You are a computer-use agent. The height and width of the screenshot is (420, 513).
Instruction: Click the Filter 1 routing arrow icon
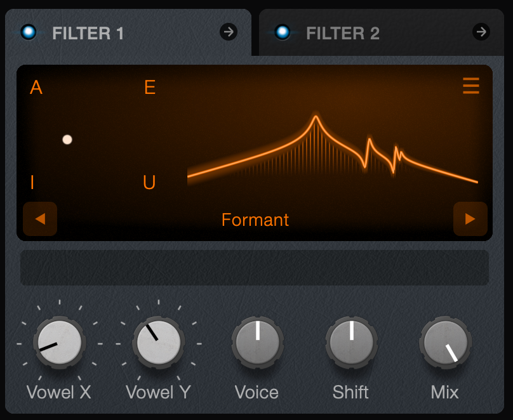click(229, 32)
